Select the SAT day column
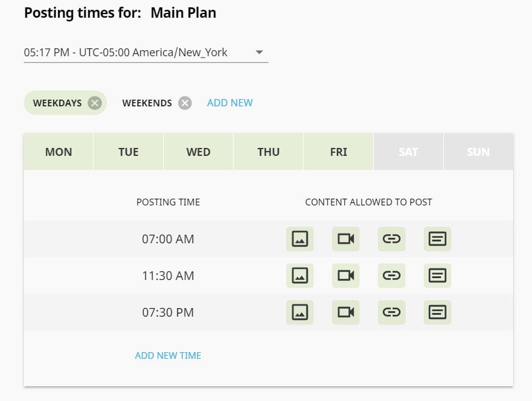The width and height of the screenshot is (532, 401). click(x=408, y=152)
